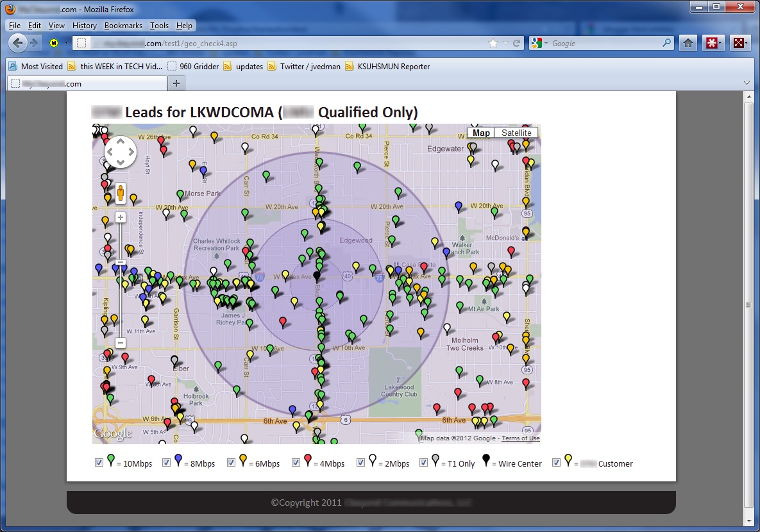
Task: Click the site identity icon in address bar
Action: 81,43
